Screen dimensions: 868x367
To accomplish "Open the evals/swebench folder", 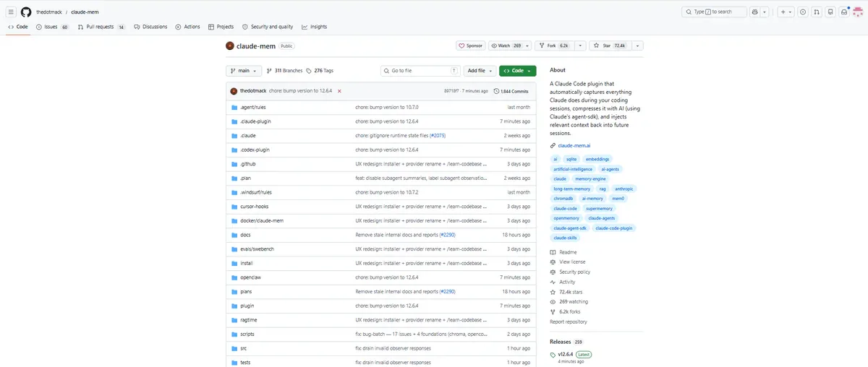I will pos(257,249).
